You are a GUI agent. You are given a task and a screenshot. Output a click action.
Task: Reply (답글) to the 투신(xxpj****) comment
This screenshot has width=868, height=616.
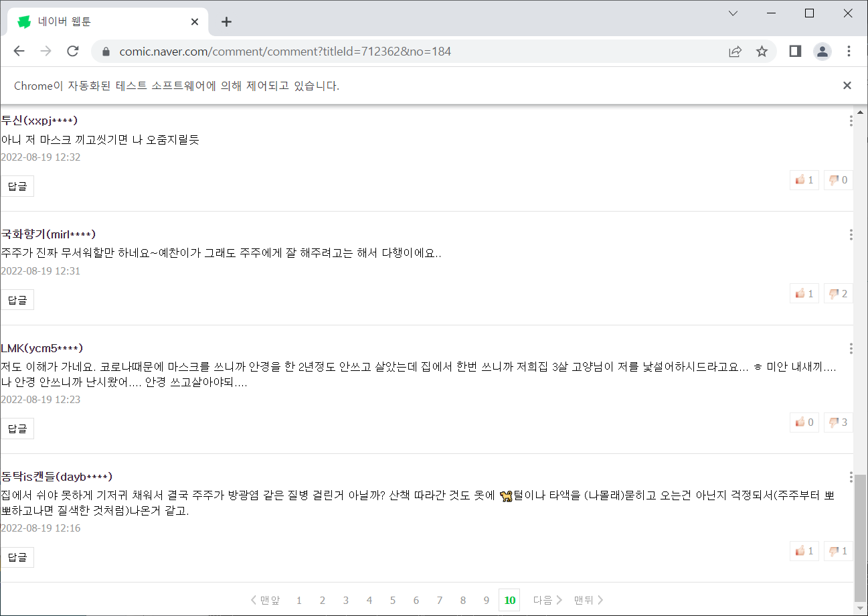coord(17,186)
